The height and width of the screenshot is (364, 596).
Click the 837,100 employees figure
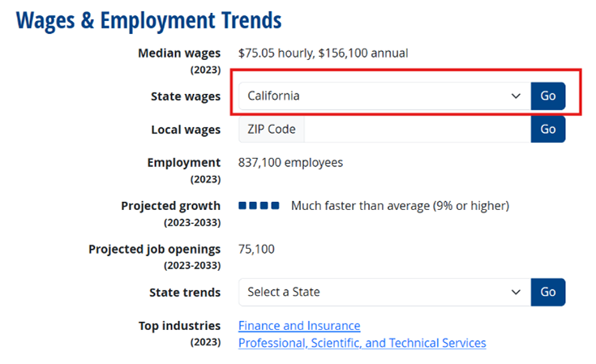pyautogui.click(x=290, y=163)
